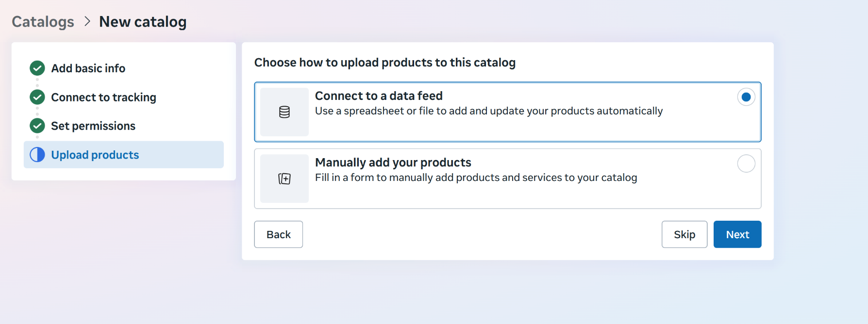Click the Manually add your products heading

393,162
